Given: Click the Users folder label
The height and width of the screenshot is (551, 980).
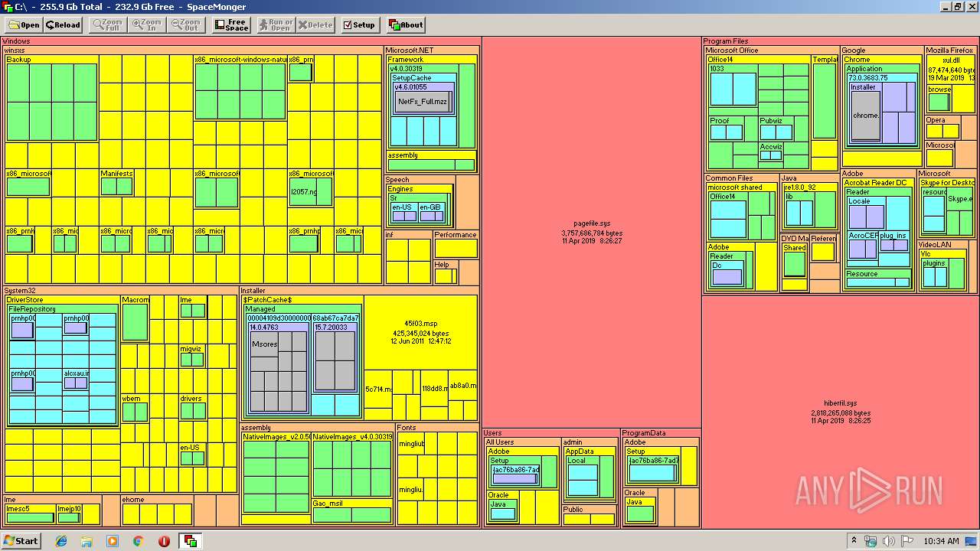Looking at the screenshot, I should (493, 433).
